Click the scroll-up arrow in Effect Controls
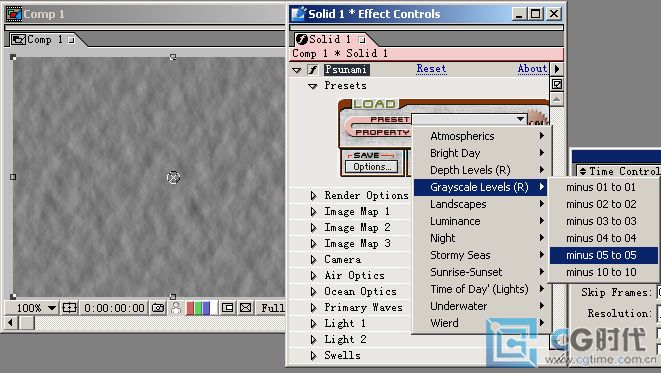 click(557, 99)
